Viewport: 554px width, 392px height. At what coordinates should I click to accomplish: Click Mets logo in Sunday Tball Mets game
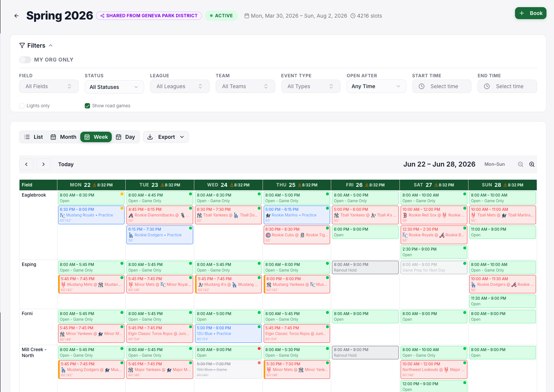tap(473, 215)
